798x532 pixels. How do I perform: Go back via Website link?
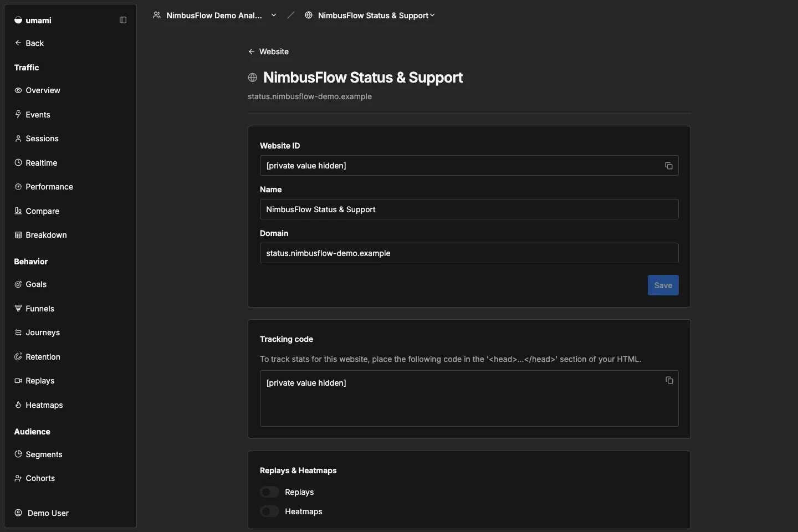click(268, 52)
